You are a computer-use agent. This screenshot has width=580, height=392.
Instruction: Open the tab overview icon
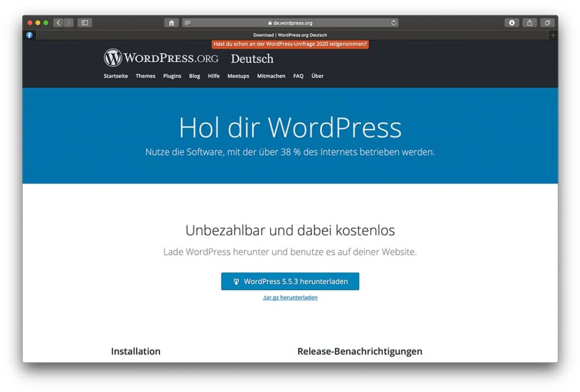(547, 23)
